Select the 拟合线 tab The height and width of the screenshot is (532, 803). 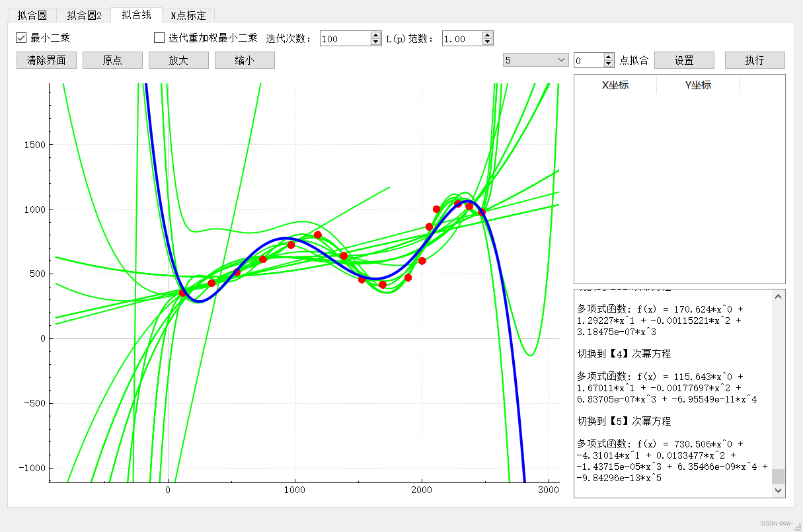136,15
